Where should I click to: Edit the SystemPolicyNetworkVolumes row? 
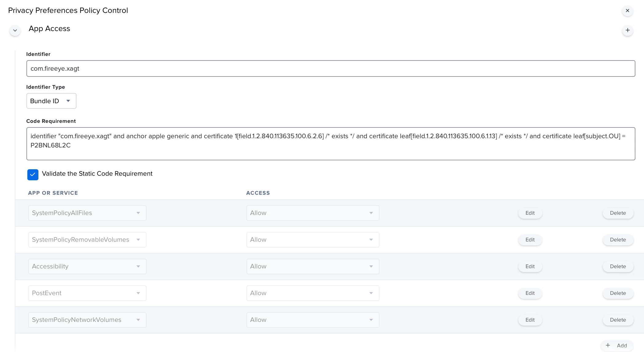click(530, 320)
